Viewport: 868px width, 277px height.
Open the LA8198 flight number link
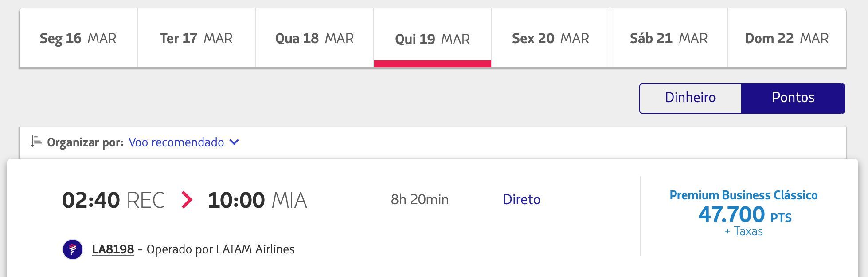(x=113, y=249)
